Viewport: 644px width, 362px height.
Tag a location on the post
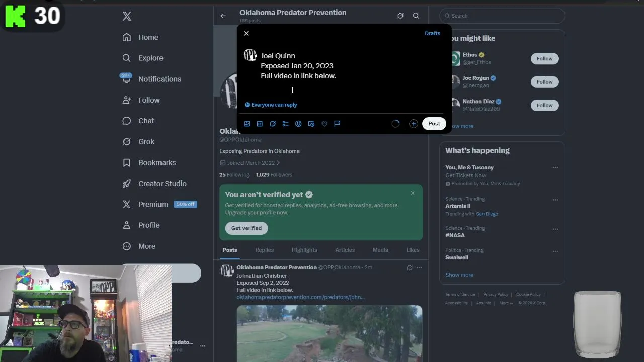pyautogui.click(x=324, y=124)
